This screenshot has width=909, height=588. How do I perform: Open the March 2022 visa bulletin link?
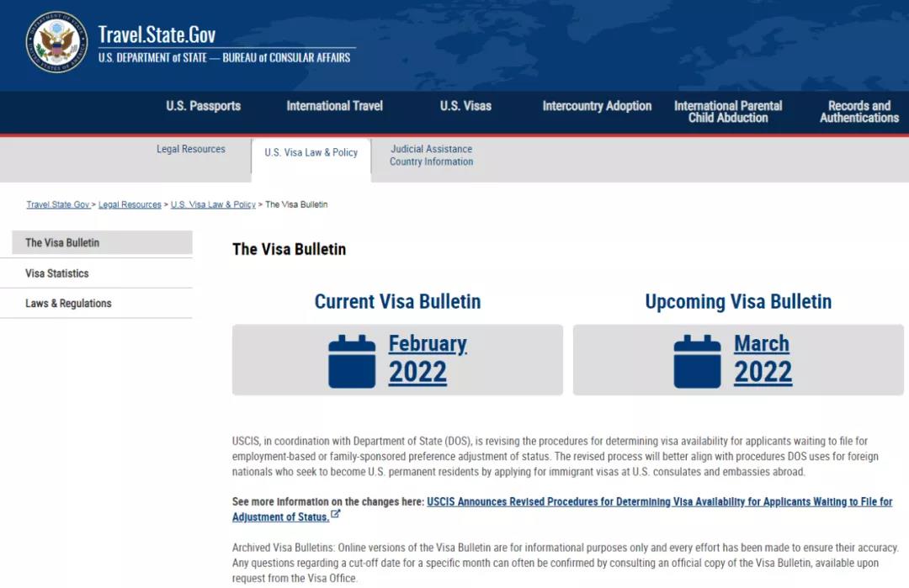point(763,358)
